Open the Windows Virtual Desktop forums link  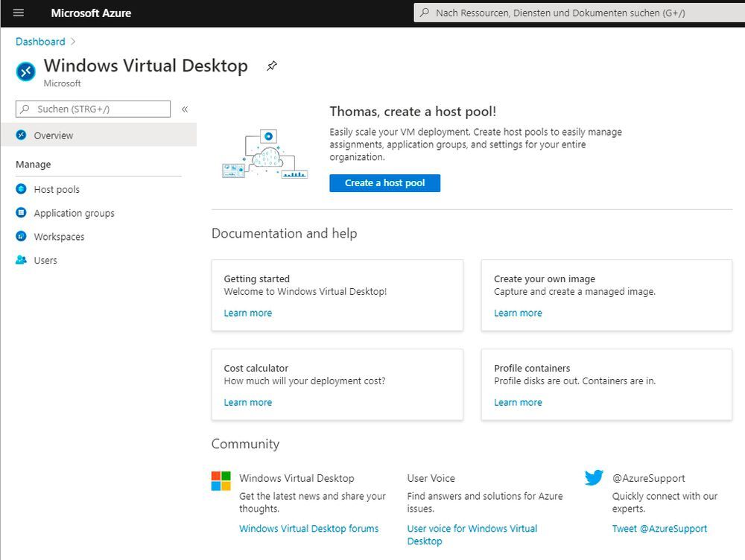point(309,528)
